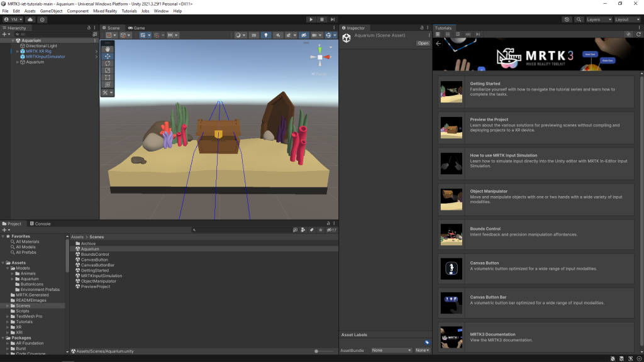
Task: Select the Rect tool in Scene toolbar
Action: click(108, 77)
